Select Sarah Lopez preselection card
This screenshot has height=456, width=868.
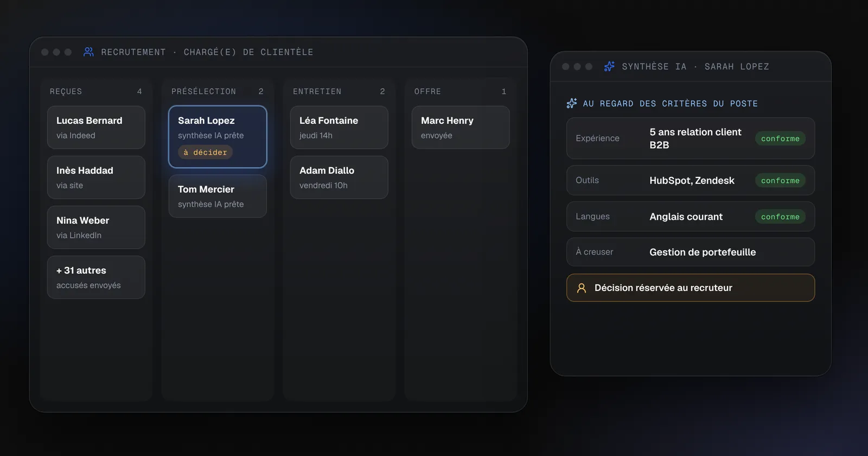click(x=218, y=137)
